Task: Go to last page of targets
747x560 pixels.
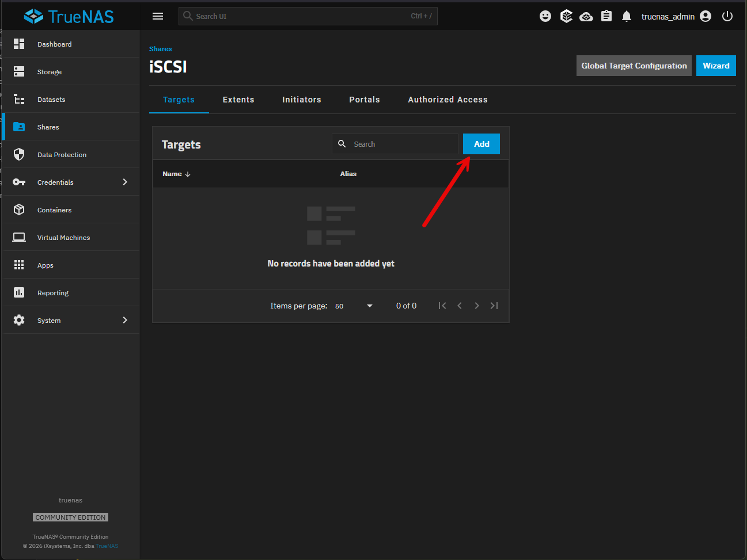Action: pyautogui.click(x=494, y=306)
